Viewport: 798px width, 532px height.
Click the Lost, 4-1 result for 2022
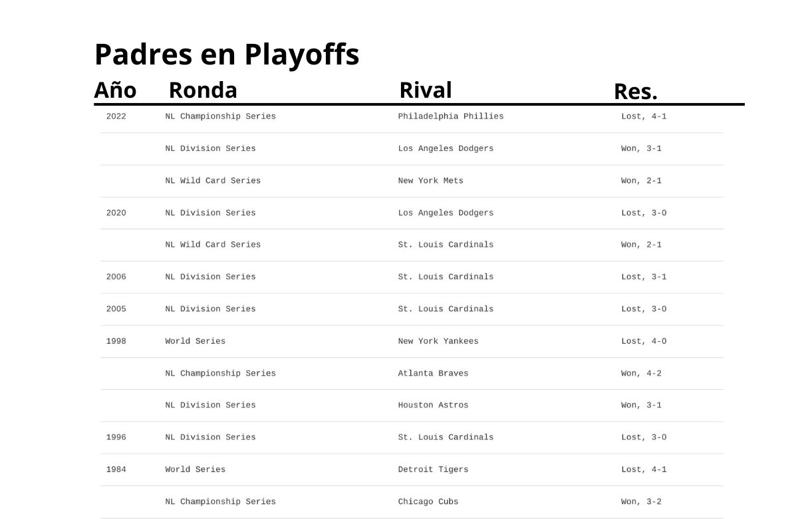click(x=644, y=116)
